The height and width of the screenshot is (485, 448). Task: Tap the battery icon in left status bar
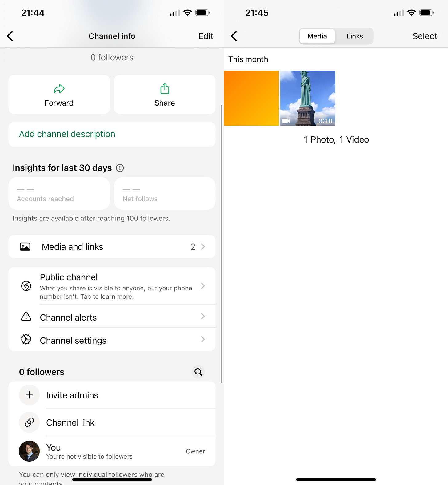(202, 13)
